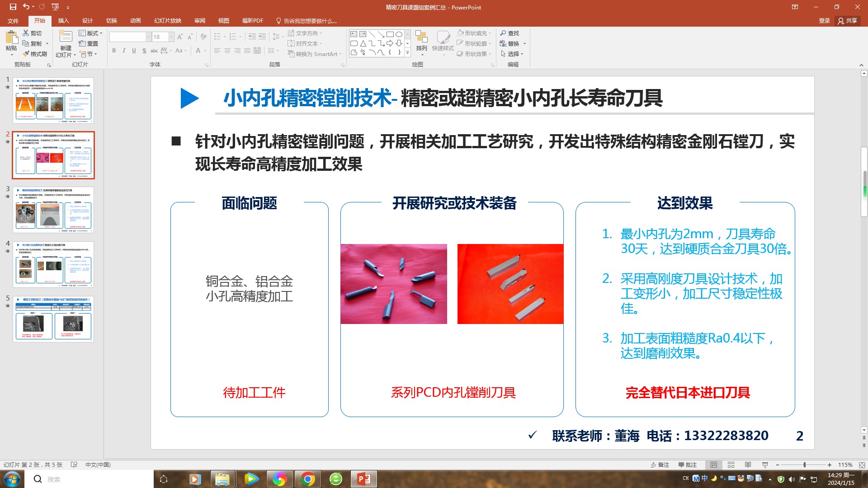Switch to reading view icon
Screen dimensions: 868x488
(748, 465)
